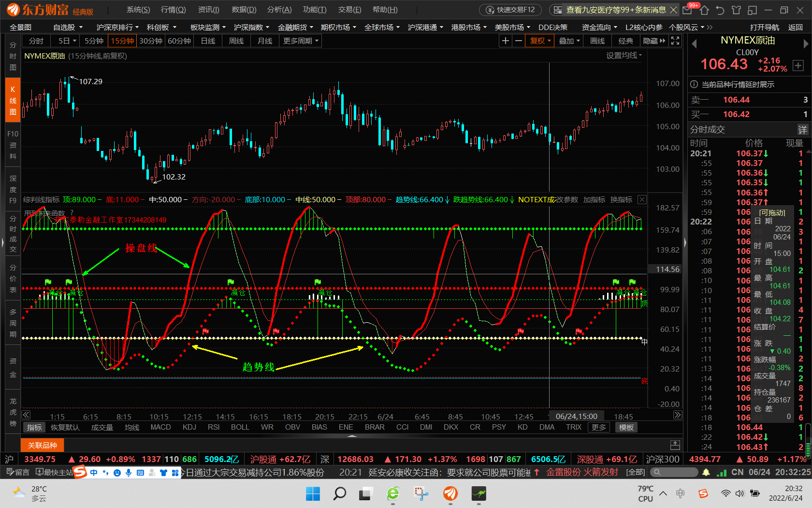Screen dimensions: 812x508
Task: Click 打开导航 link
Action: pyautogui.click(x=765, y=28)
